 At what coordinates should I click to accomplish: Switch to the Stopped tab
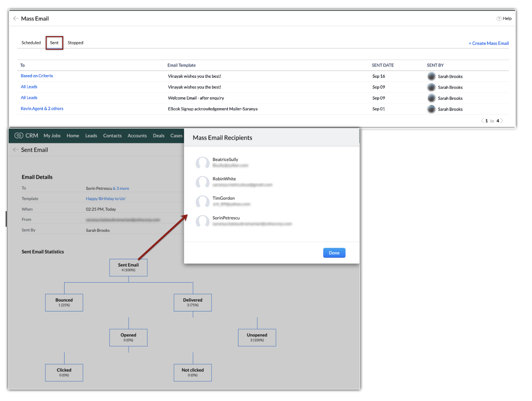75,43
